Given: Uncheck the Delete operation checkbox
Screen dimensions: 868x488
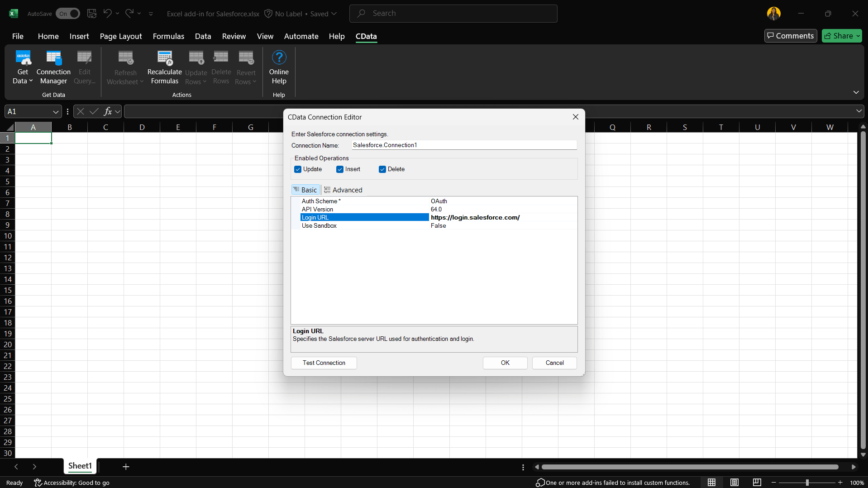Looking at the screenshot, I should [382, 169].
